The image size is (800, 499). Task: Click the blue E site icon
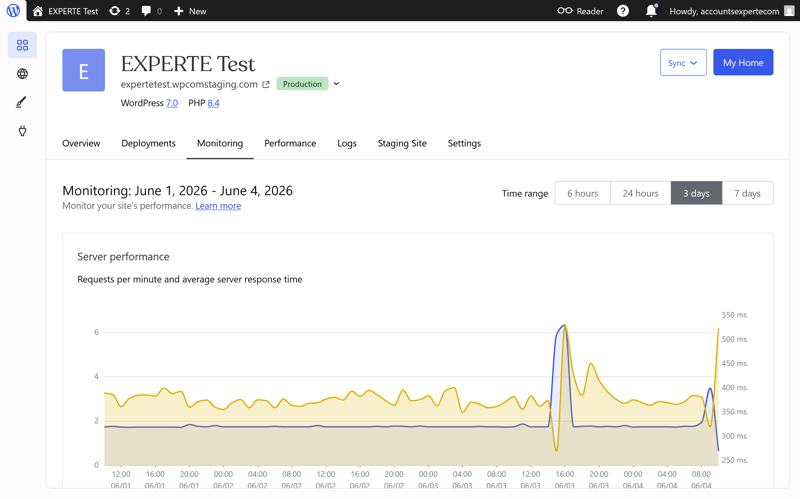point(84,70)
